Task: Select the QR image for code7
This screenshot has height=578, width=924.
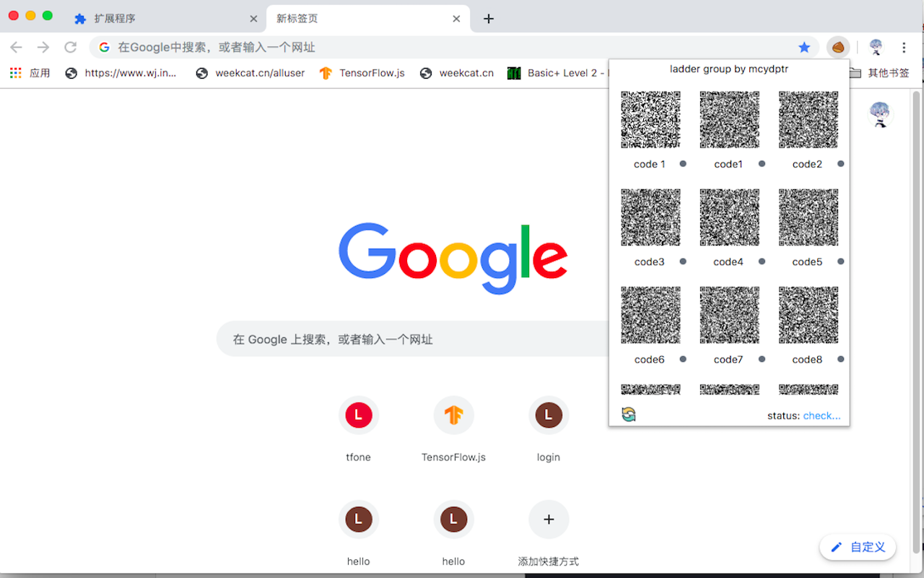Action: coord(729,315)
